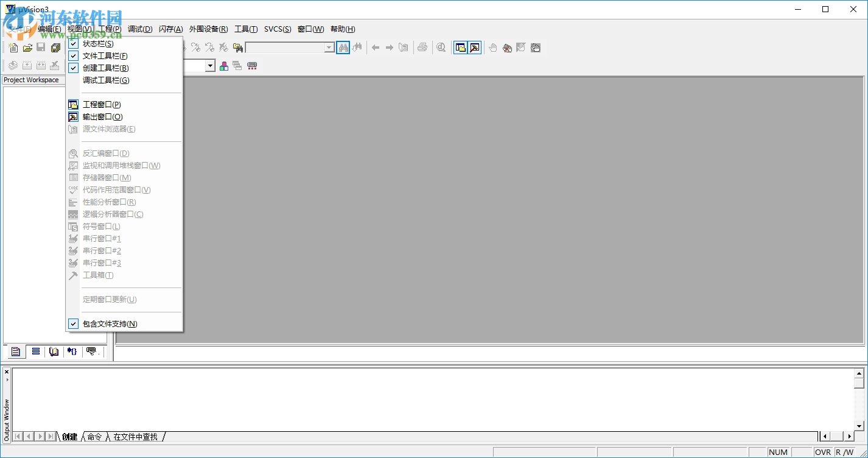This screenshot has height=458, width=868.
Task: Switch to the 创建 output tab
Action: [x=70, y=437]
